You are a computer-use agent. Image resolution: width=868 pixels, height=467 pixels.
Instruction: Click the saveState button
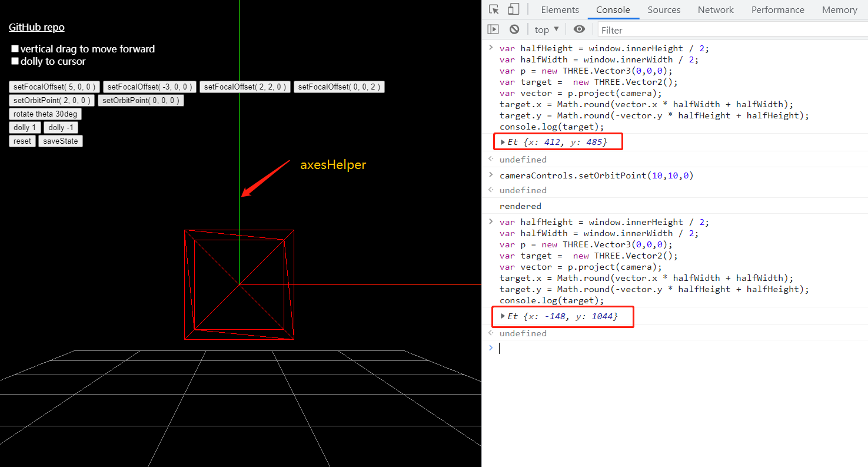[60, 141]
